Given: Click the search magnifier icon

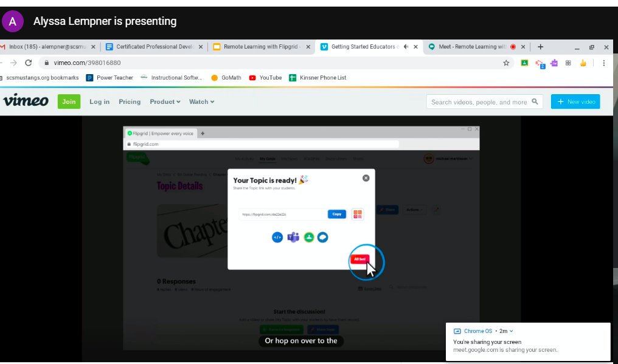Looking at the screenshot, I should pos(535,101).
